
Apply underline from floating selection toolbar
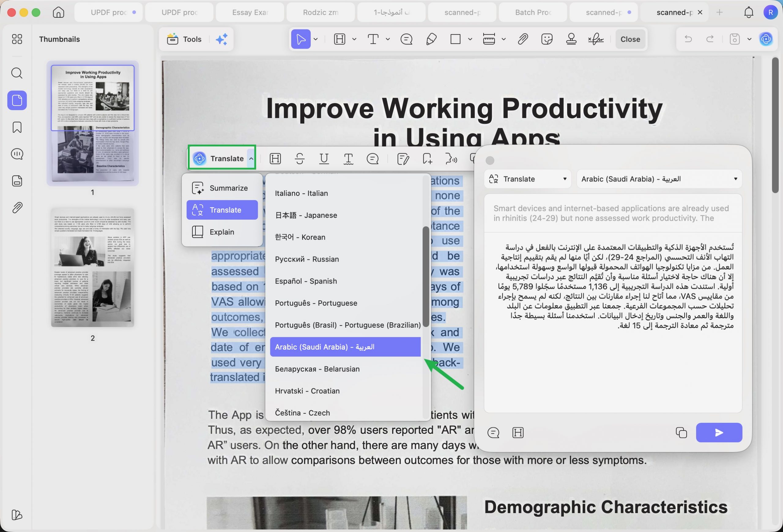click(324, 159)
